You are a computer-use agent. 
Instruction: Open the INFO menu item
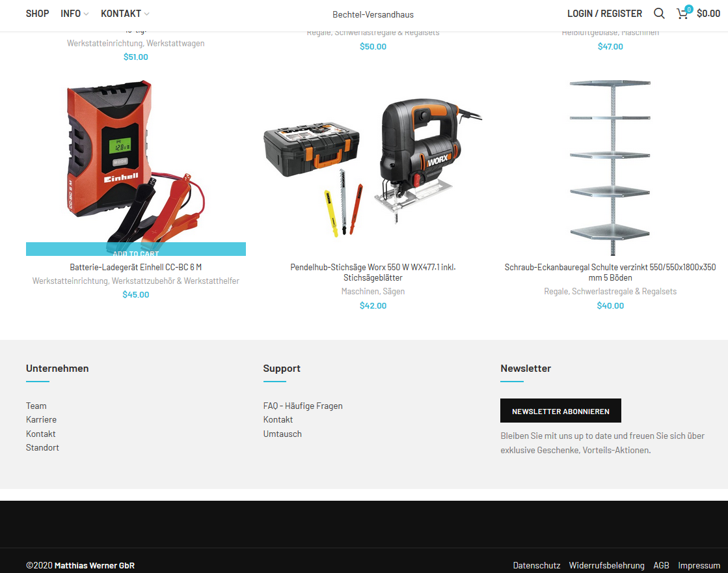click(x=70, y=14)
